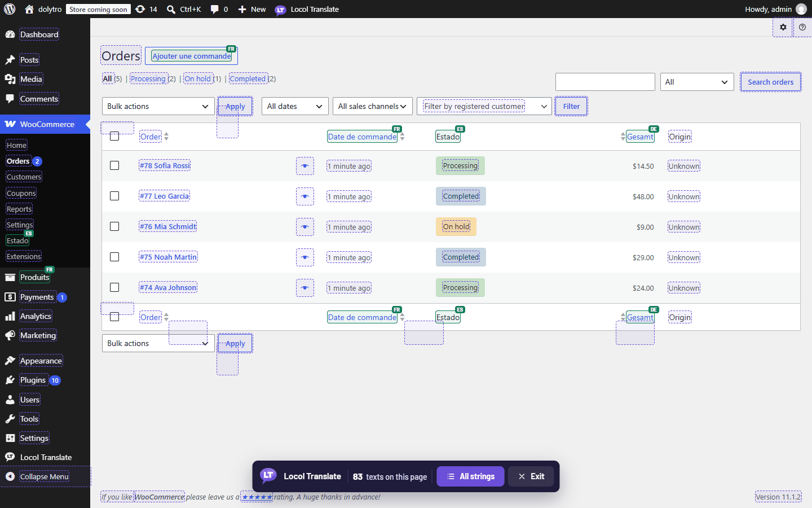
Task: Click the Marketing megaphone icon
Action: point(10,335)
